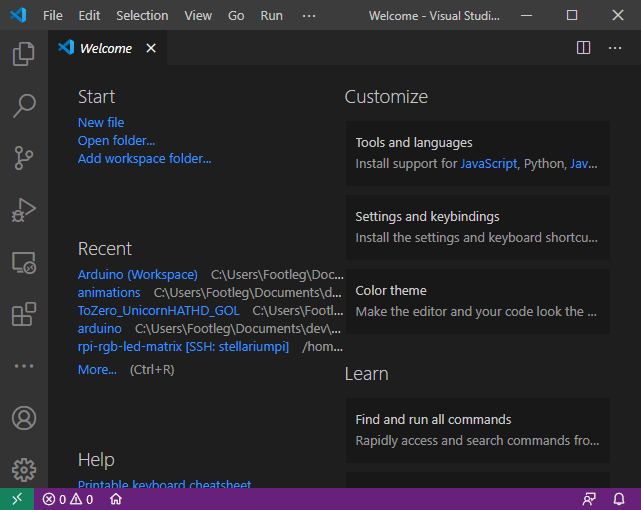
Task: Open the Run menu
Action: tap(271, 16)
